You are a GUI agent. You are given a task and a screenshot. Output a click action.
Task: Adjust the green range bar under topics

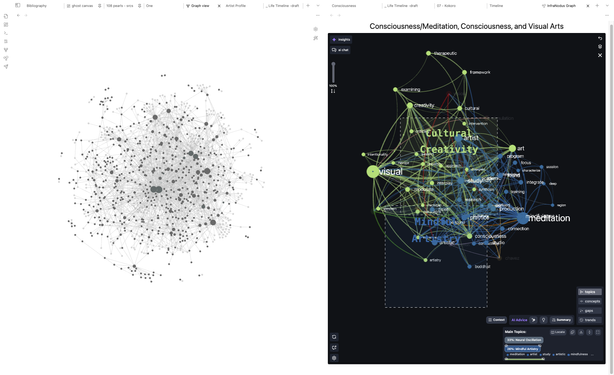(525, 359)
